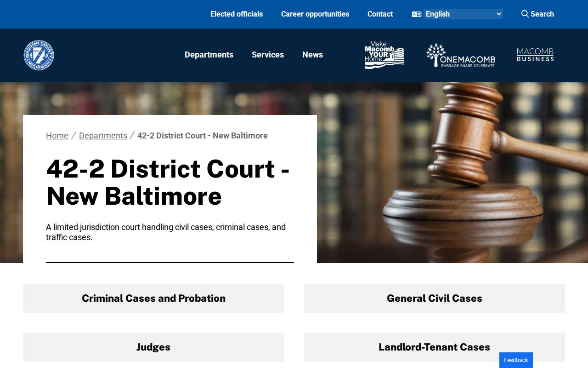Viewport: 588px width, 368px height.
Task: Open the News menu item
Action: 312,55
